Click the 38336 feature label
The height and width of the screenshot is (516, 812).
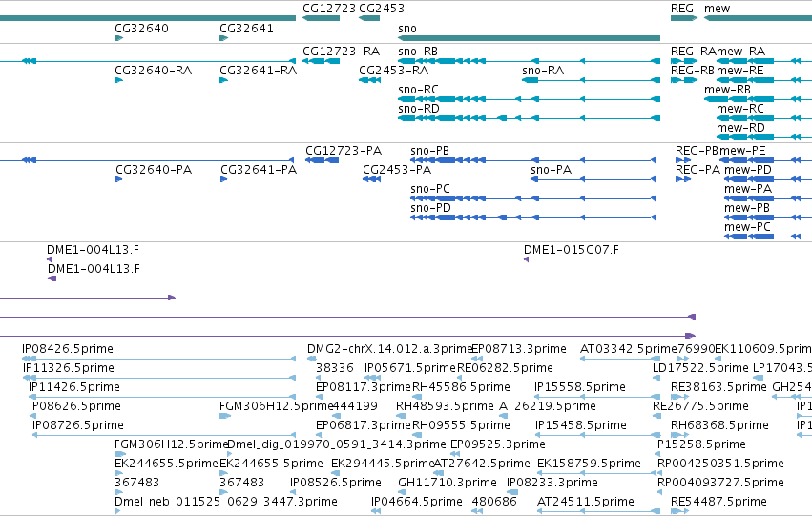point(335,368)
